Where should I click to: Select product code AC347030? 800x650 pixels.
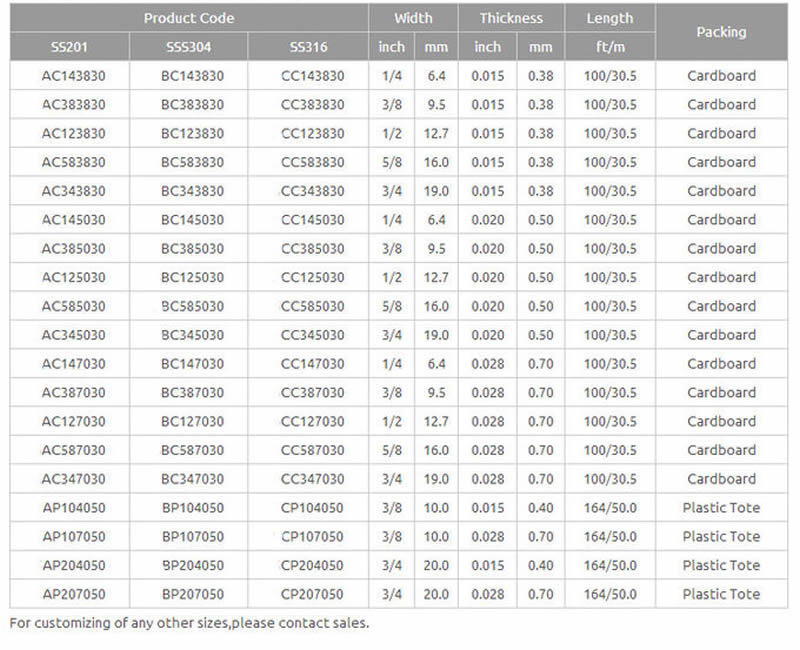point(73,479)
